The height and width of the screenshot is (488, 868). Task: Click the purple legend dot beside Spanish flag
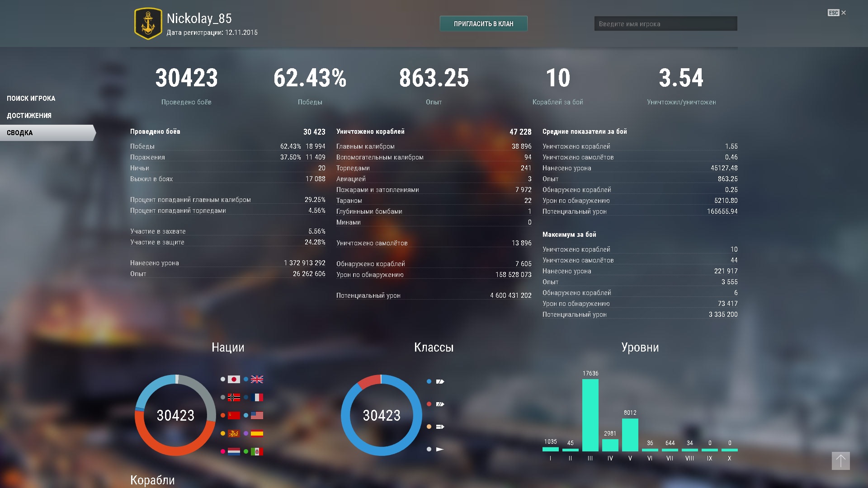pyautogui.click(x=246, y=434)
